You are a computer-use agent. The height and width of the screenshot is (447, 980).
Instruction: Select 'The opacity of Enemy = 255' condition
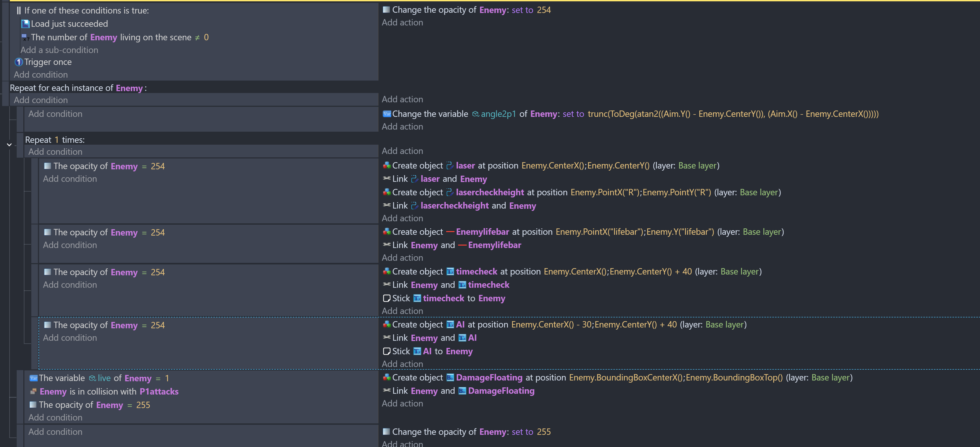pyautogui.click(x=94, y=405)
